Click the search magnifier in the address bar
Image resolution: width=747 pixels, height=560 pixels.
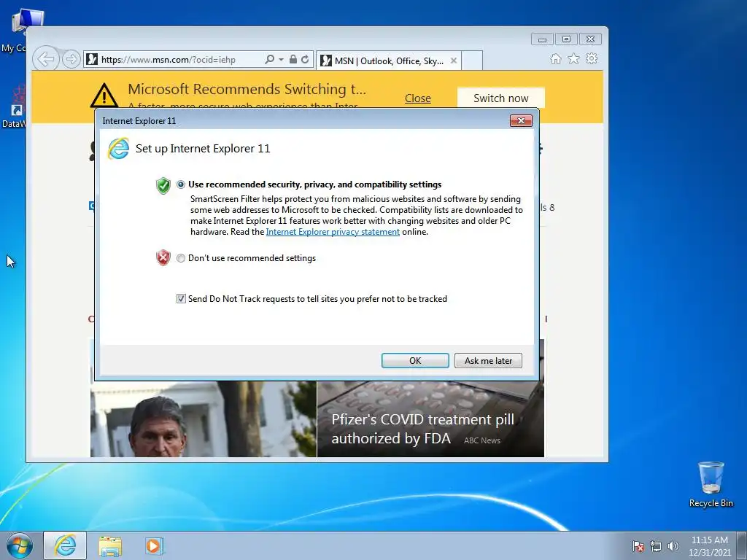269,60
